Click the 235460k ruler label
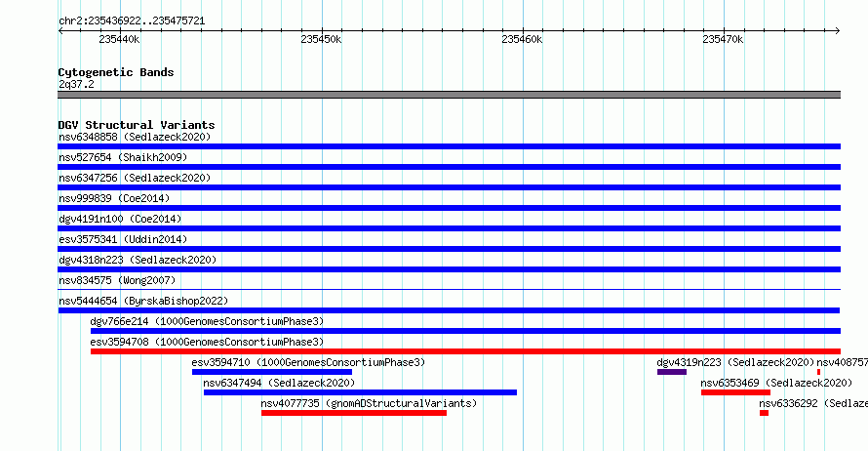The width and height of the screenshot is (868, 451). 522,40
